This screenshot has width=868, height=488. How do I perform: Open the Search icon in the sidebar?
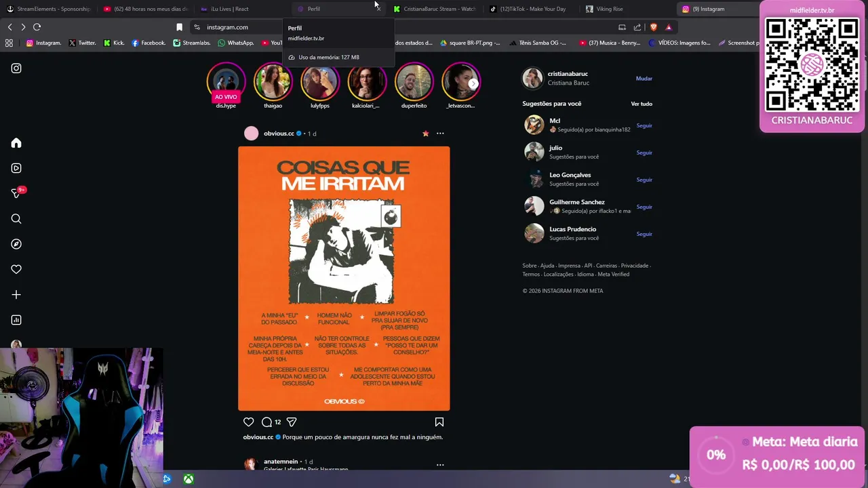(16, 218)
